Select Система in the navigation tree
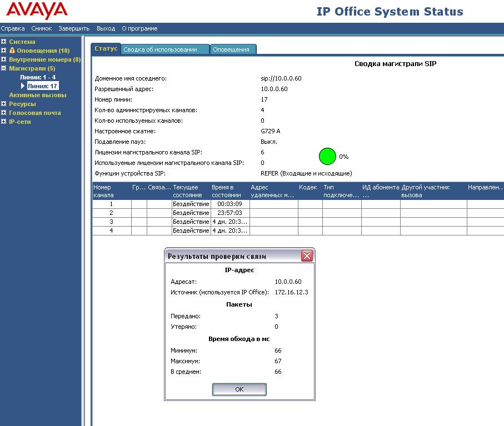Viewport: 504px width, 426px height. click(x=22, y=42)
